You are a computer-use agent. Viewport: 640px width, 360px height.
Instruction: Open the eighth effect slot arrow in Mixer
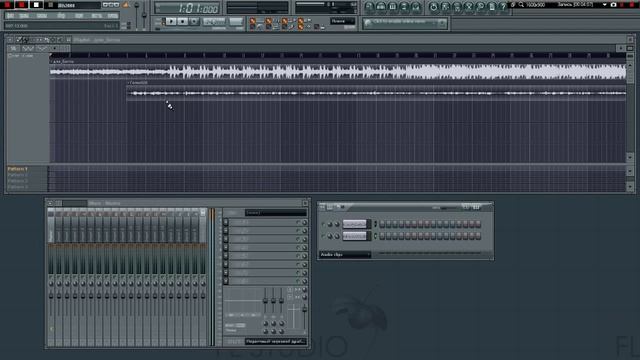pyautogui.click(x=226, y=281)
